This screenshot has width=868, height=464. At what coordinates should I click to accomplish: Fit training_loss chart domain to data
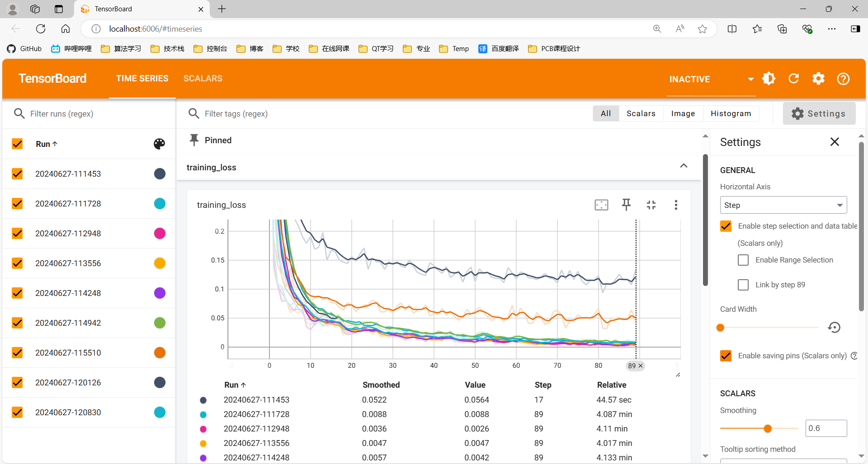pos(601,205)
